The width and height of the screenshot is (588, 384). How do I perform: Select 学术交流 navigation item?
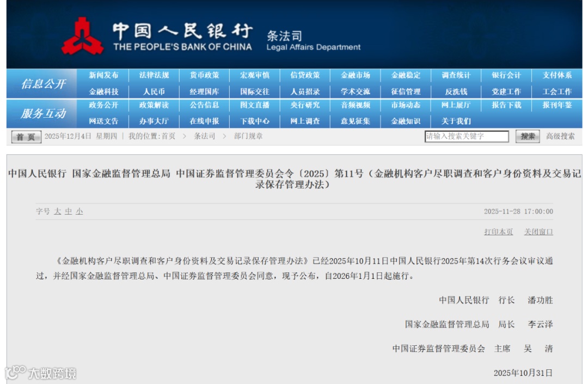pos(356,92)
